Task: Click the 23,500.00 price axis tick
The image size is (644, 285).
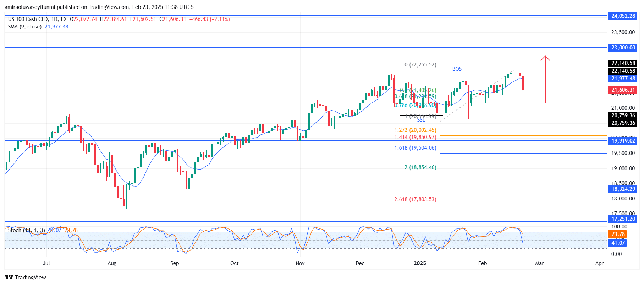Action: click(623, 32)
